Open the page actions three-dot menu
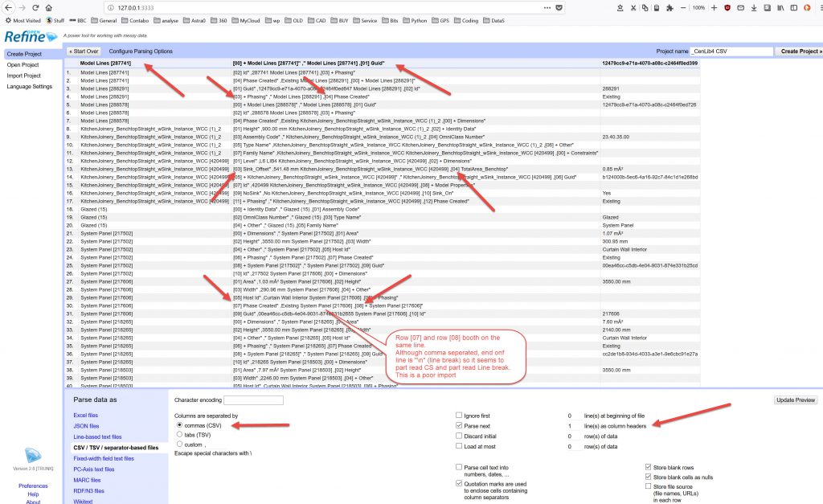Viewport: 823px width, 504px height. [546, 7]
